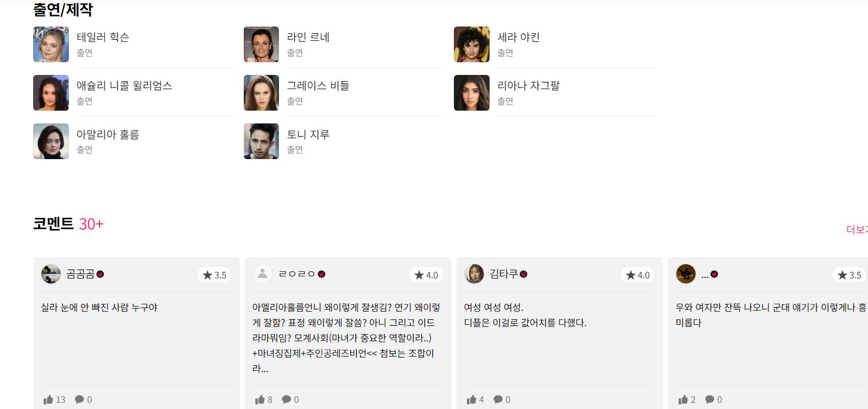Open 리아나 자그팔 cast link

coord(528,86)
